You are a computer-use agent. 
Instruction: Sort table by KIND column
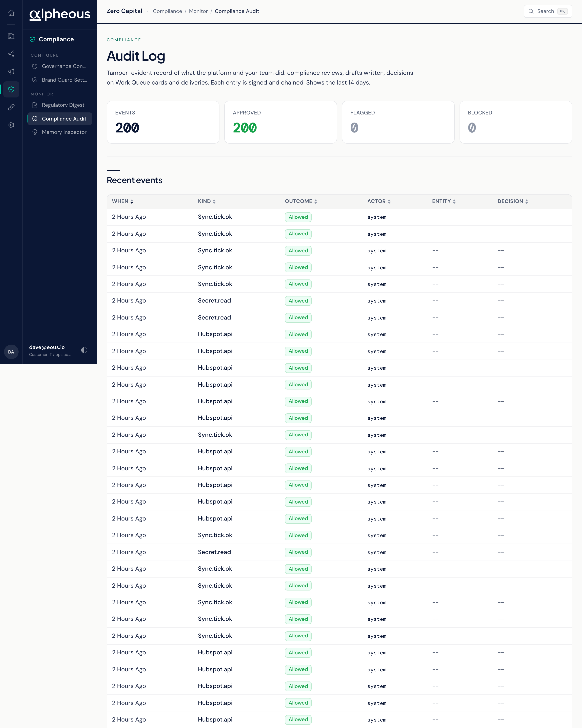tap(207, 201)
